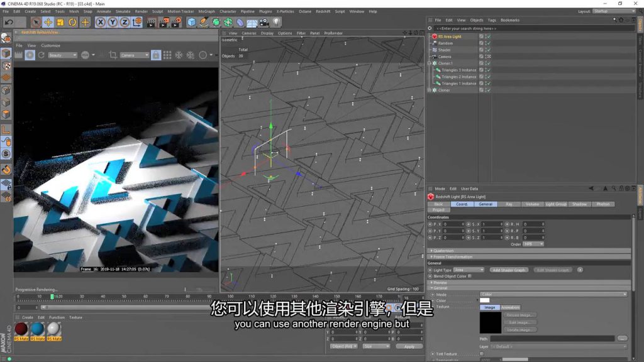Expand the Quaternion section

click(529, 250)
